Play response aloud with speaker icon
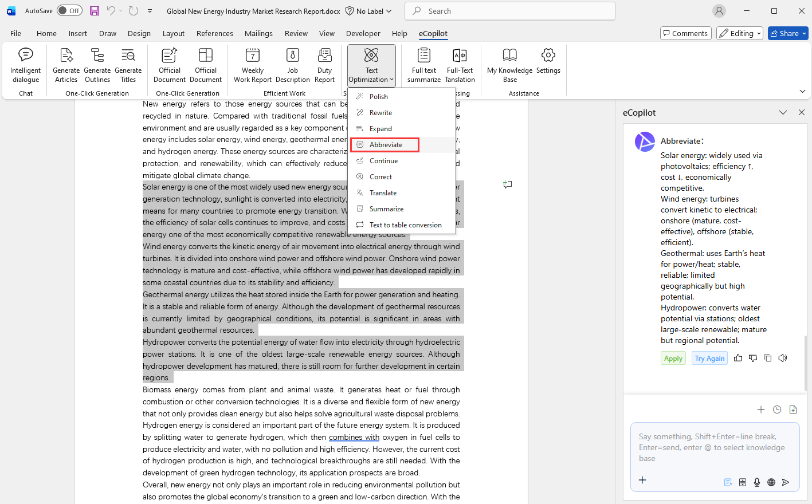812x504 pixels. [783, 358]
